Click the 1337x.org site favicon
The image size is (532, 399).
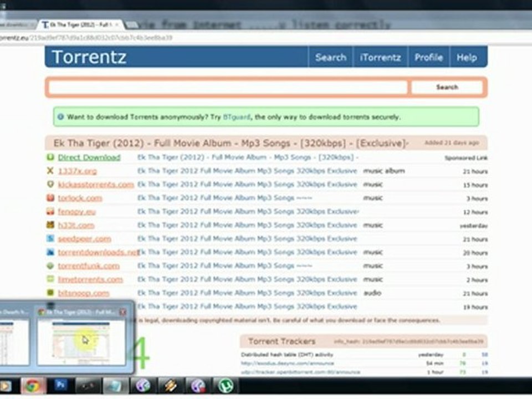point(50,171)
